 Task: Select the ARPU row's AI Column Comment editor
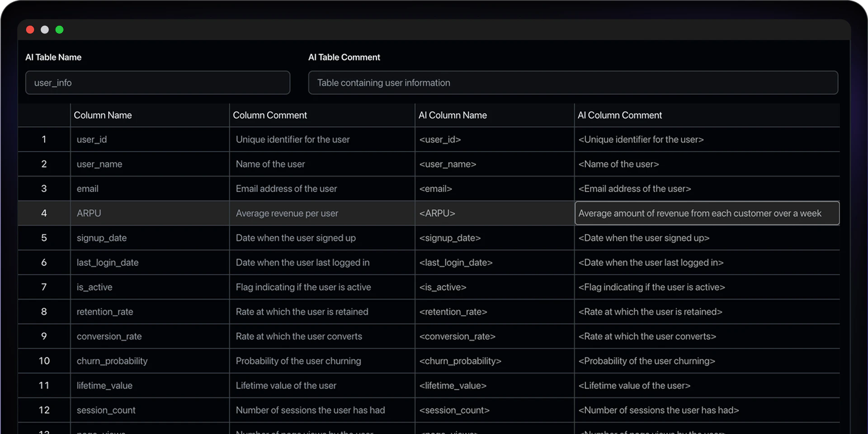(x=707, y=213)
